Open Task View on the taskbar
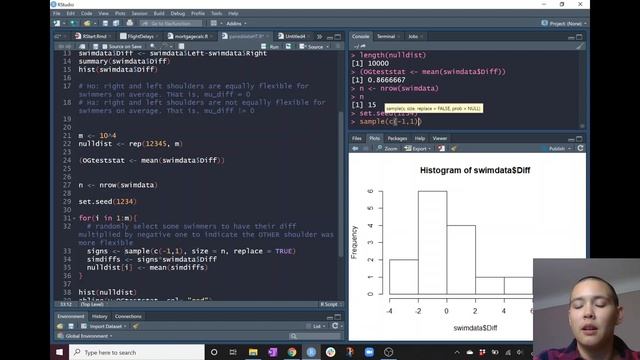640x360 pixels. point(233,352)
